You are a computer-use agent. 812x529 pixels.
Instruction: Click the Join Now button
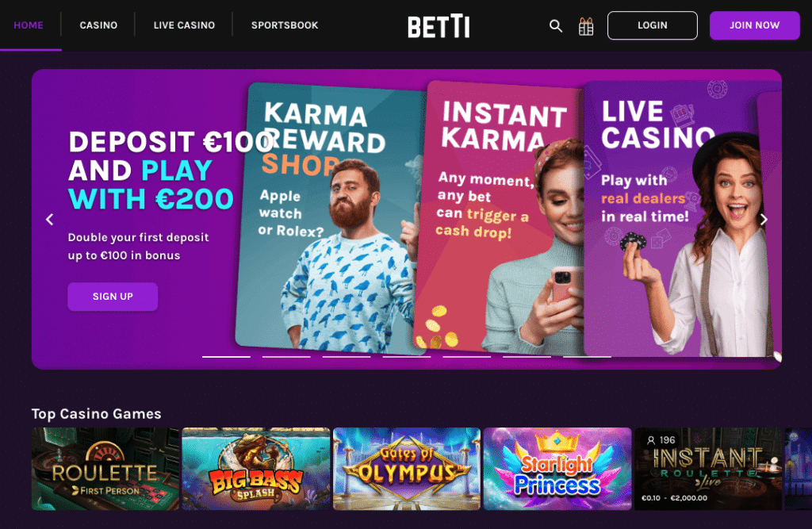tap(755, 25)
